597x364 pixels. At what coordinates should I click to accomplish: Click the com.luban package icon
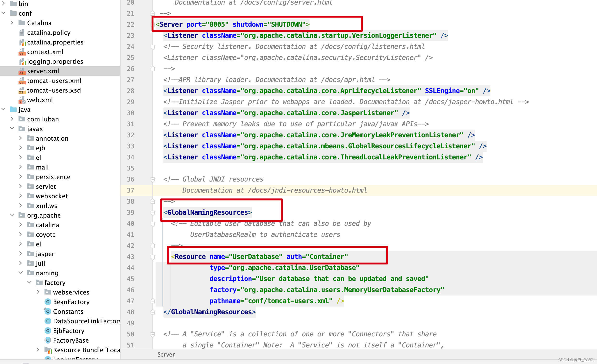coord(22,119)
